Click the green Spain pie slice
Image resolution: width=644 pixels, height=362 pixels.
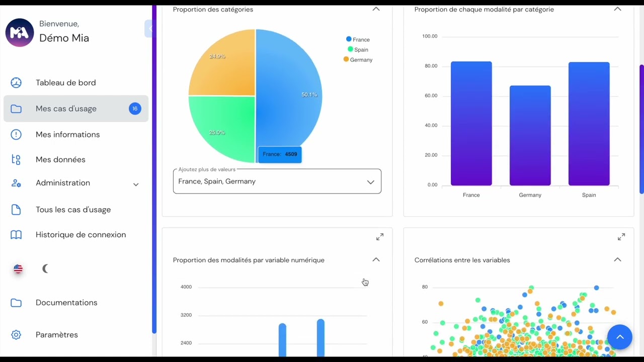point(222,129)
